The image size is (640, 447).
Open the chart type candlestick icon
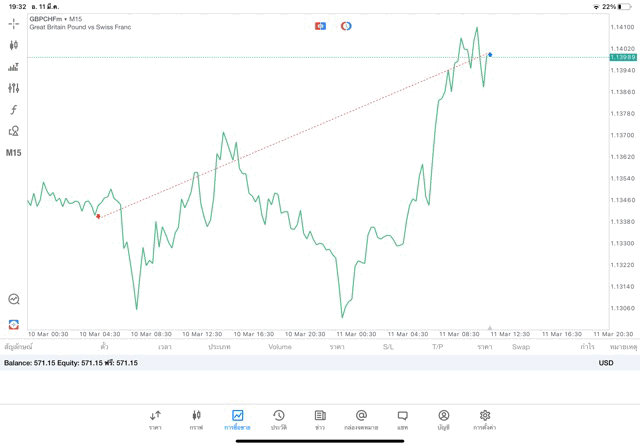pyautogui.click(x=14, y=45)
